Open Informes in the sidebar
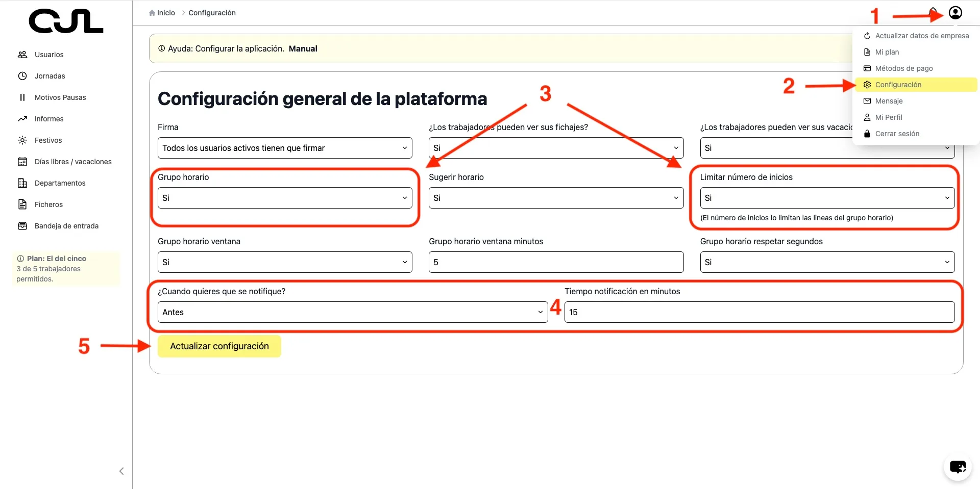Screen dimensions: 980x489 (x=49, y=119)
